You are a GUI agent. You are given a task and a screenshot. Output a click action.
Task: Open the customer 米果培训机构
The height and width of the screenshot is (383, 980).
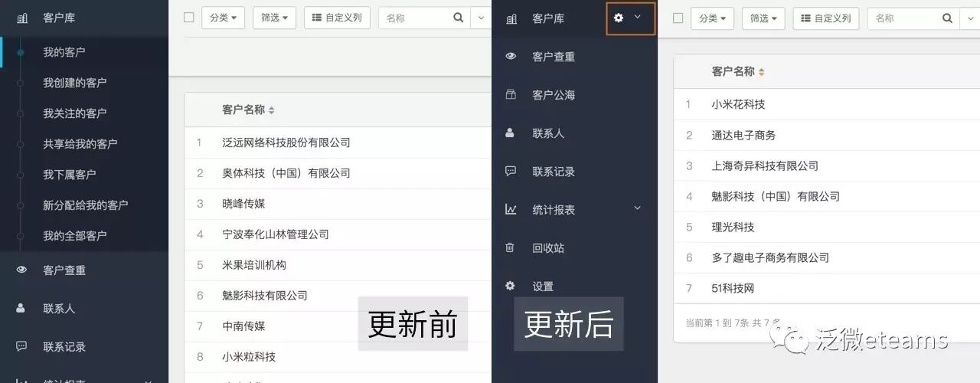click(x=254, y=265)
